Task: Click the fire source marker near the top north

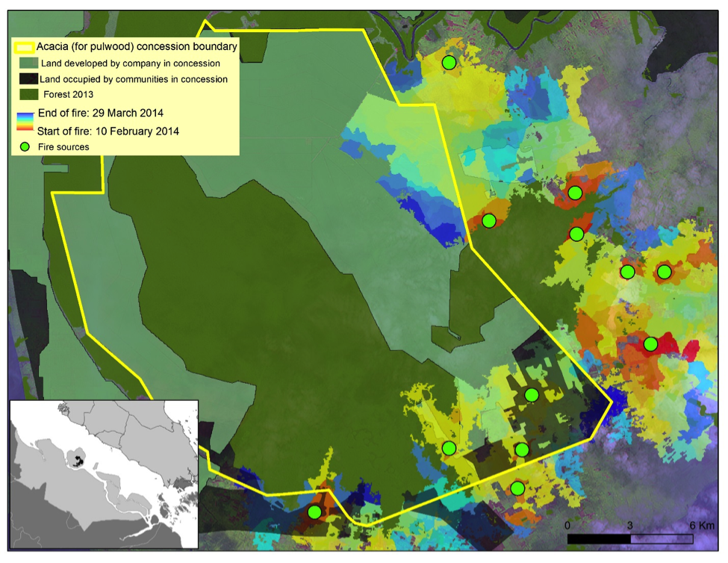Action: [x=449, y=63]
